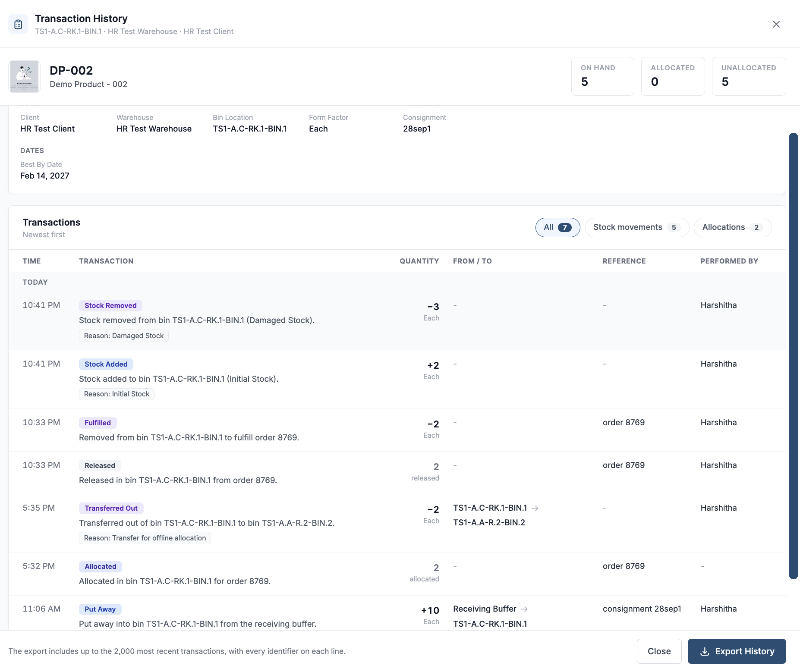Click the Put Away badge
The height and width of the screenshot is (672, 800).
(x=100, y=609)
